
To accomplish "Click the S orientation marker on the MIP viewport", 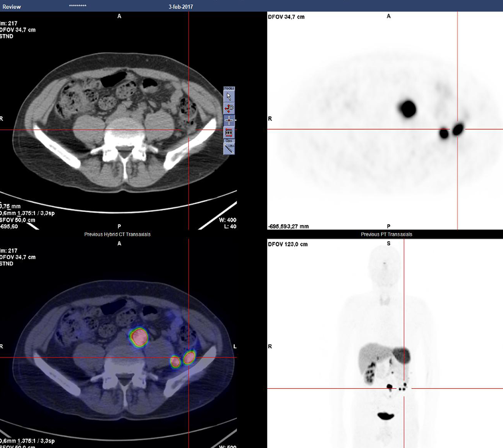I will 388,244.
